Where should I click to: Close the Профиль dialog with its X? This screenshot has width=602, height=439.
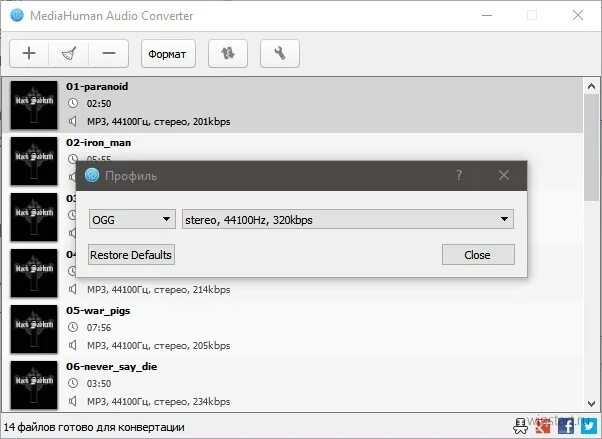[504, 176]
